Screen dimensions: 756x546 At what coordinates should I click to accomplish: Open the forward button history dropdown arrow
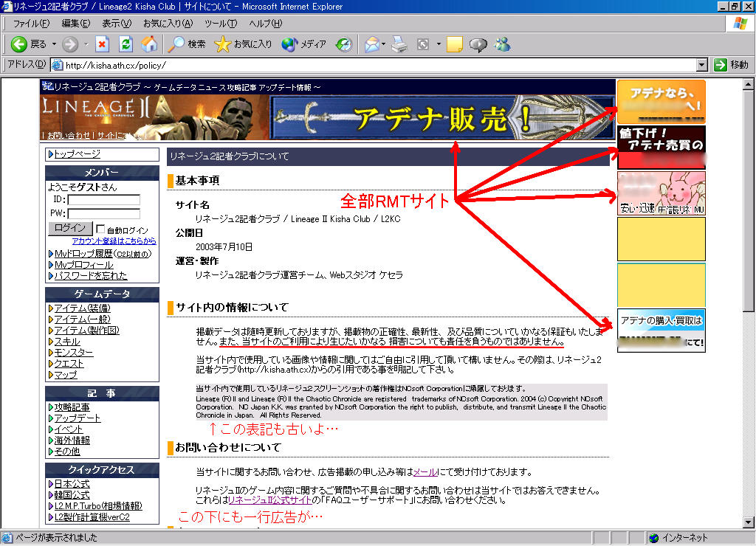(86, 44)
